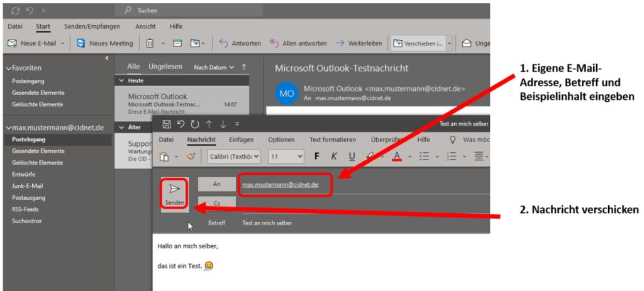Toggle bold F formatting

point(317,156)
